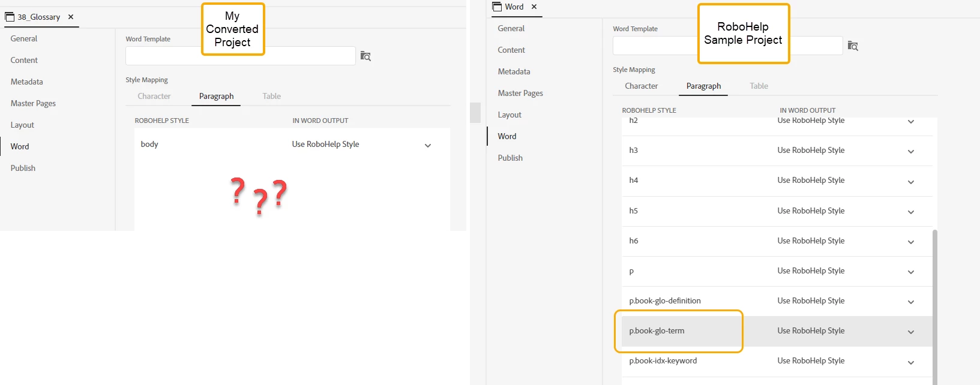Open the h6 style mapping dropdown
980x385 pixels.
911,242
